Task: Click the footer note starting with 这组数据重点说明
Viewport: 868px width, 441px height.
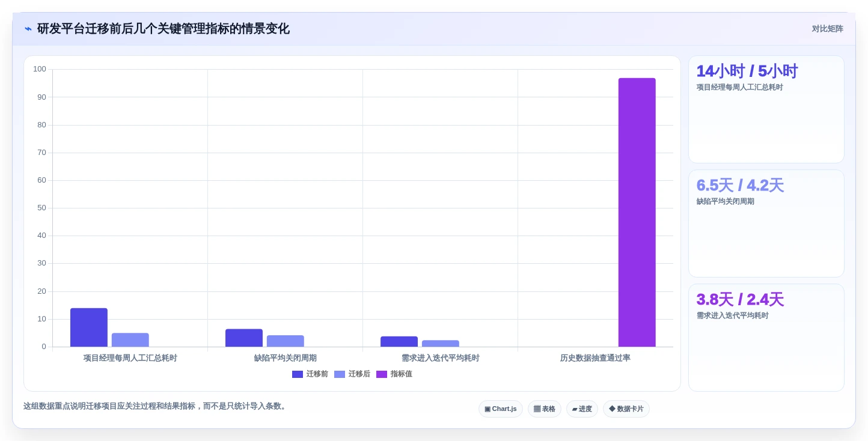Action: [x=156, y=406]
